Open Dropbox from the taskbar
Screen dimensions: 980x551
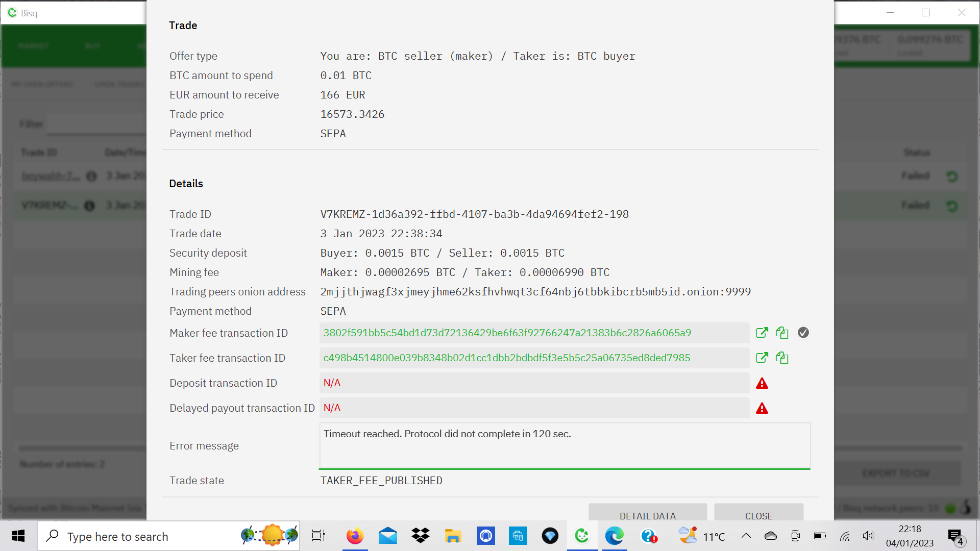tap(420, 536)
